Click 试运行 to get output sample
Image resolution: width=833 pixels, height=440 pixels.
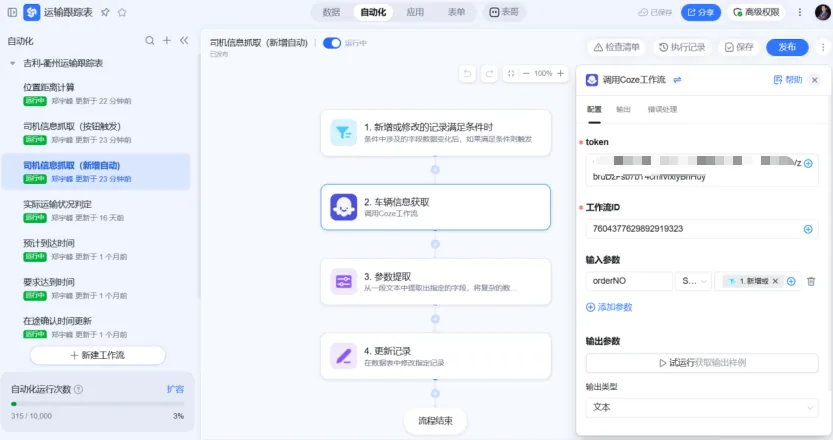click(702, 363)
